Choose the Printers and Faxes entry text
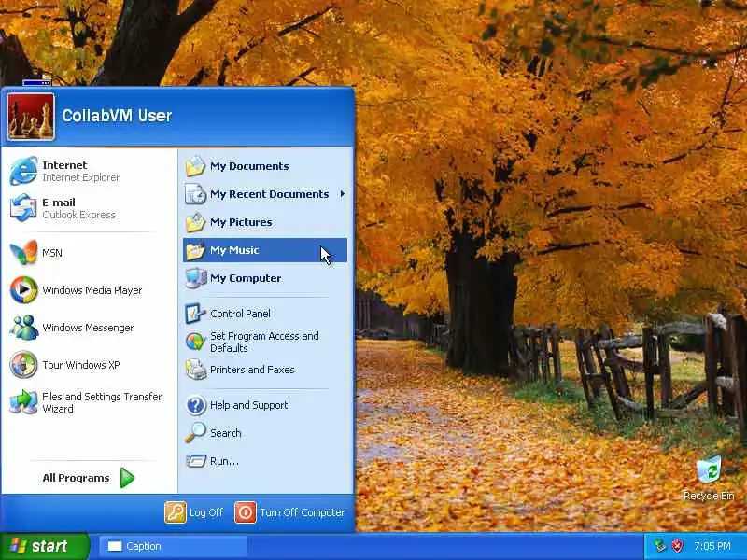The height and width of the screenshot is (560, 747). click(252, 370)
